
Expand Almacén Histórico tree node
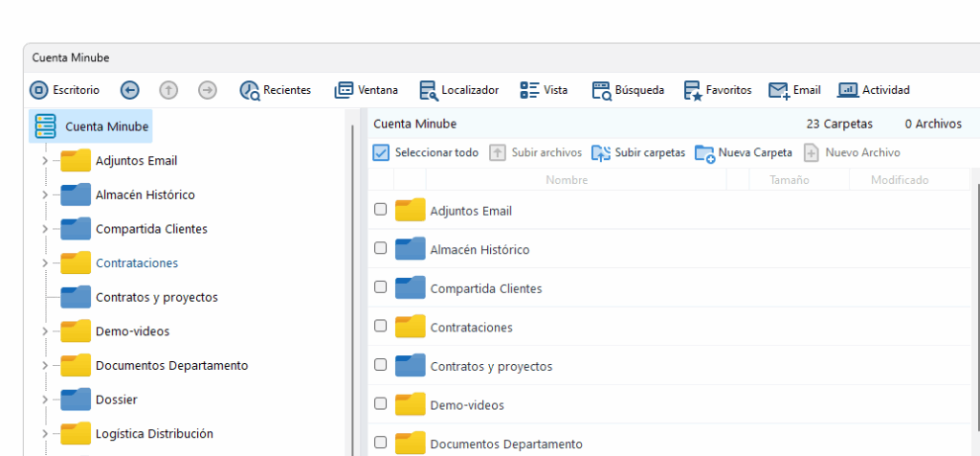[x=44, y=195]
